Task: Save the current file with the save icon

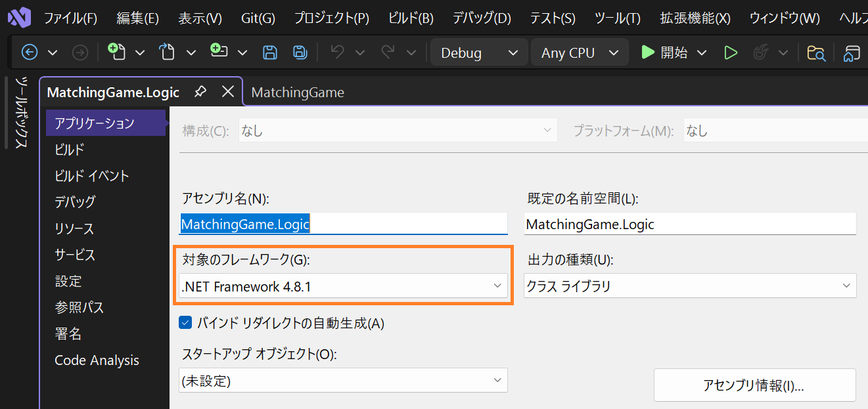Action: pos(270,52)
